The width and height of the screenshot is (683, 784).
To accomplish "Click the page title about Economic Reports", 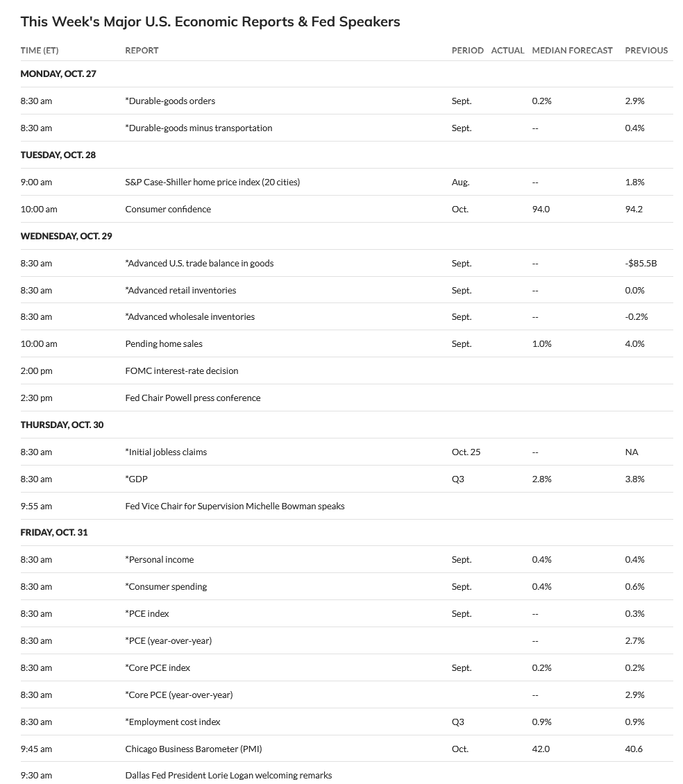I will [x=210, y=22].
